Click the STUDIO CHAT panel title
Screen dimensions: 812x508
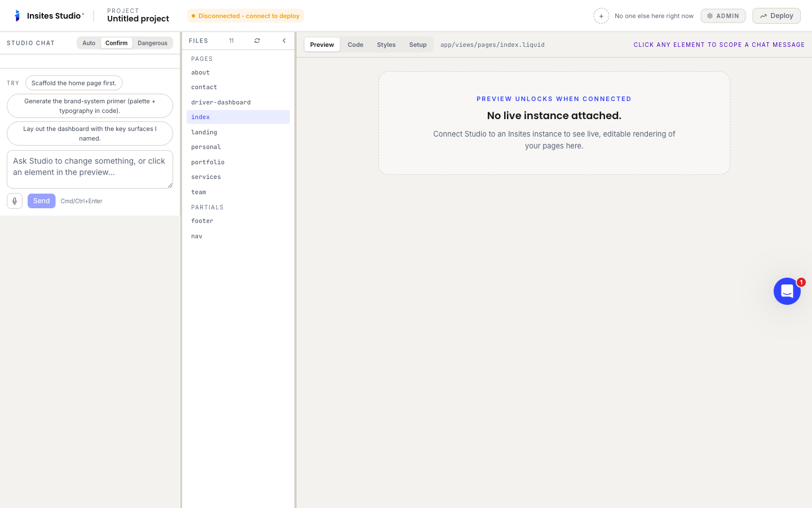31,43
